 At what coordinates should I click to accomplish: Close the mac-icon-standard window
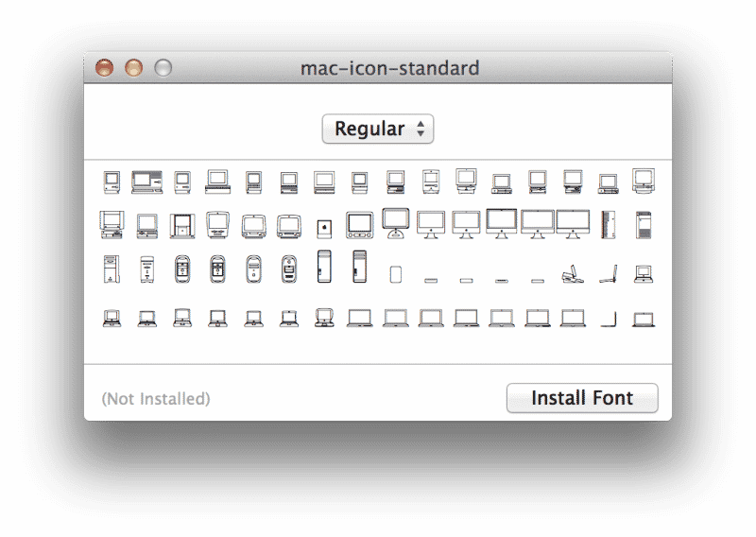tap(105, 68)
